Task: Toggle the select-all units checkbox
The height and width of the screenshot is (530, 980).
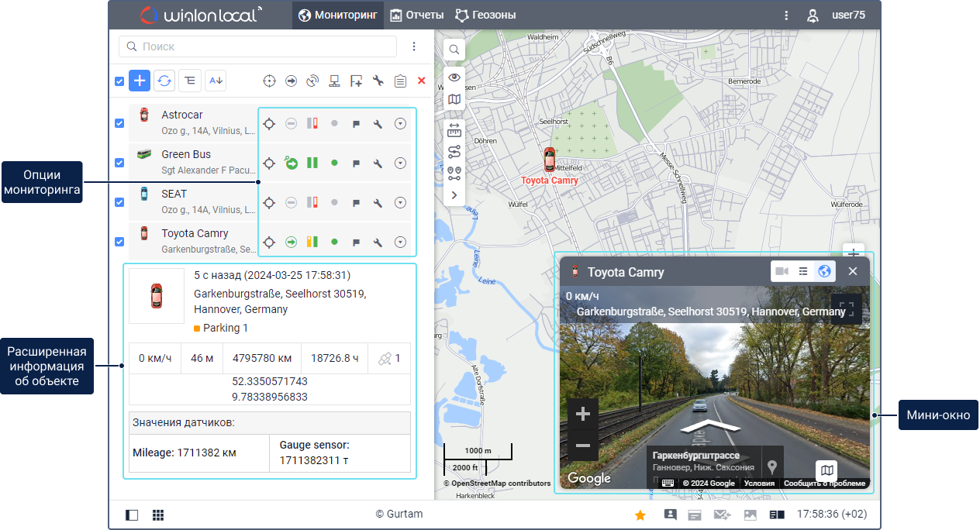Action: [119, 81]
